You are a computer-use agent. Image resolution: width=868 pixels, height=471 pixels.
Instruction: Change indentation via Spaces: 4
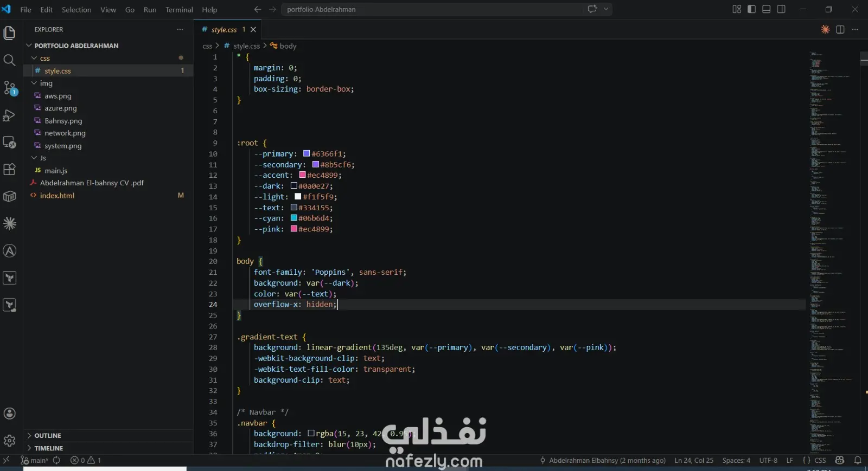[736, 460]
